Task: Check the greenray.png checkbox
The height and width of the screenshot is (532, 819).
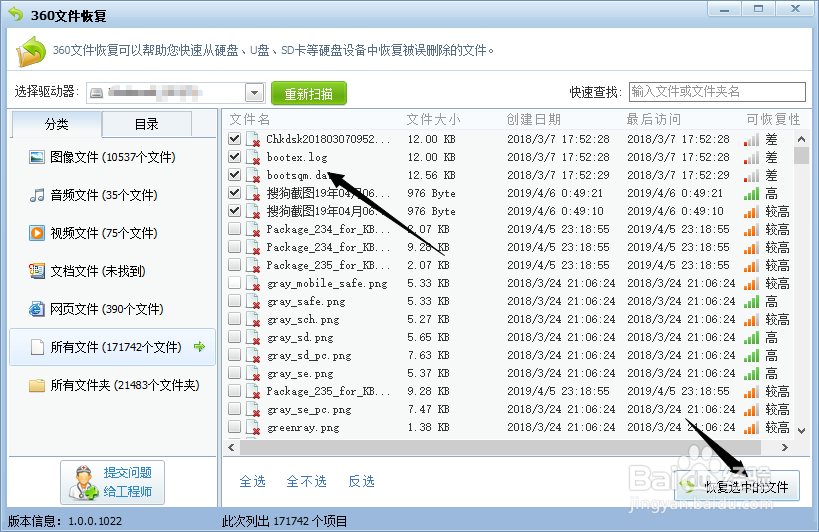Action: pos(235,427)
